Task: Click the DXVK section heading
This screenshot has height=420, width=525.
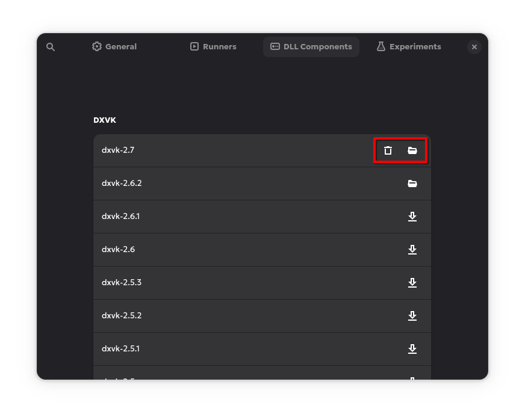Action: pyautogui.click(x=105, y=120)
